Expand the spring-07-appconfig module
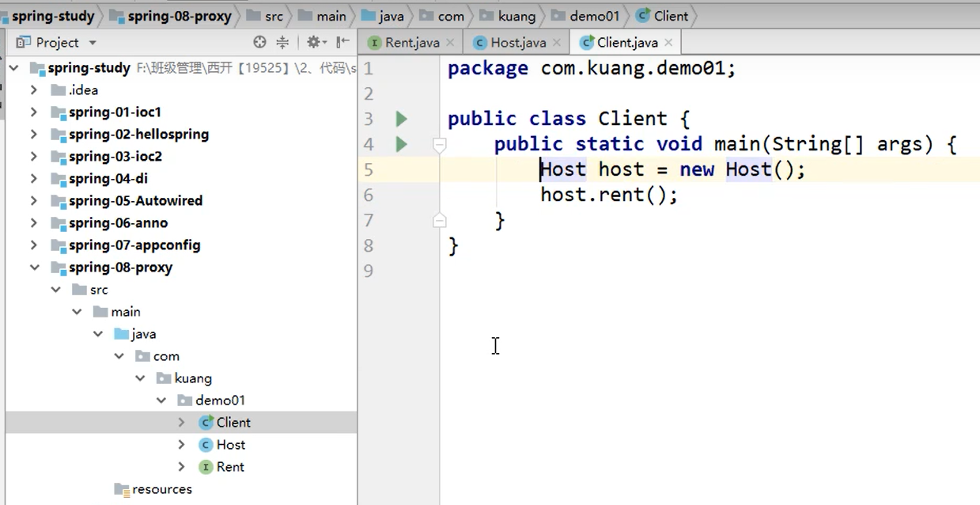This screenshot has height=505, width=980. (34, 245)
